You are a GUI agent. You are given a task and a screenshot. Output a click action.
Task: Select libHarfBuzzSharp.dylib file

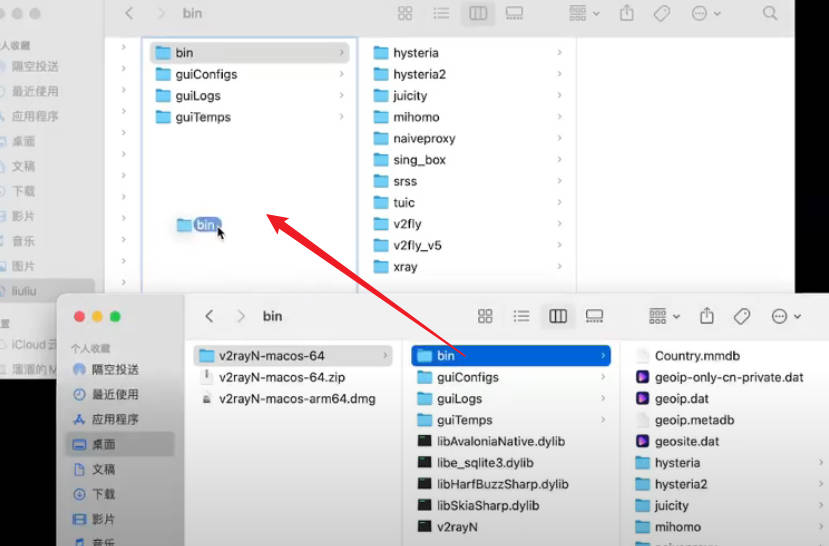pos(511,485)
